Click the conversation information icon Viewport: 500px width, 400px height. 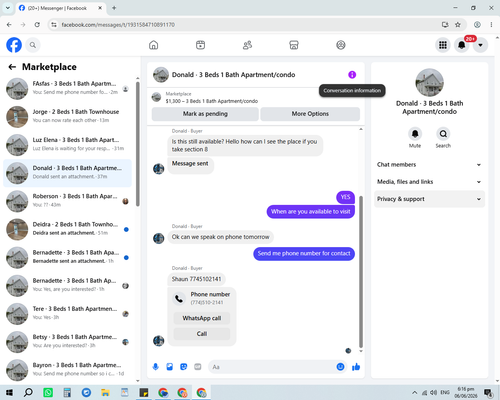tap(352, 75)
